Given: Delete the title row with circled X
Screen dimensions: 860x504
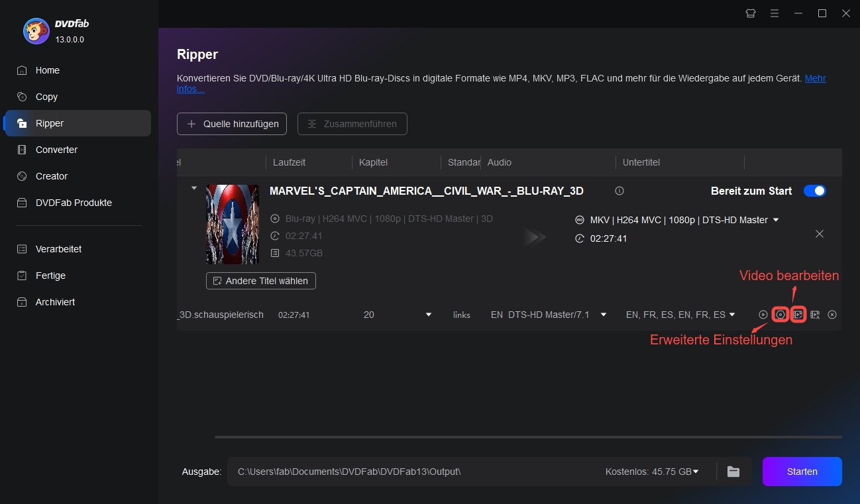Looking at the screenshot, I should (832, 315).
